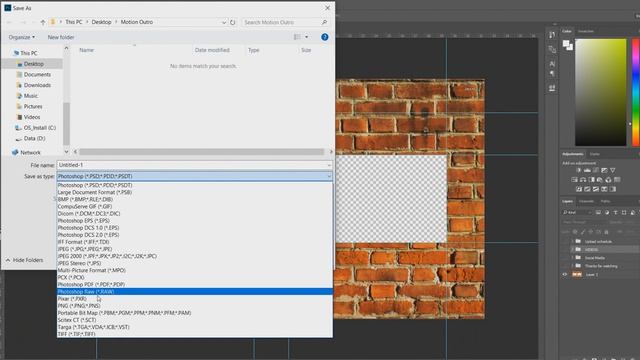Add an Exposure adjustment
The height and width of the screenshot is (360, 640).
point(604,170)
